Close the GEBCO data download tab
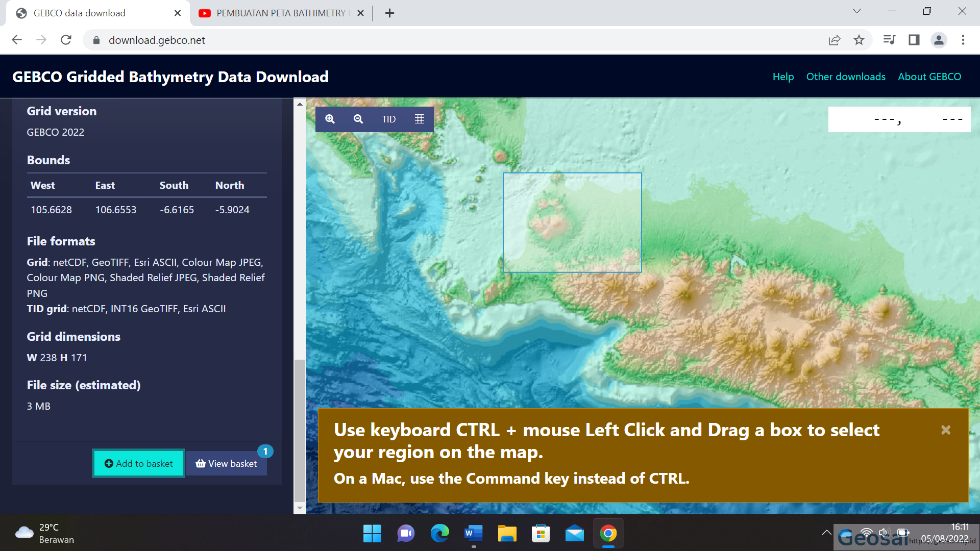Image resolution: width=980 pixels, height=551 pixels. pyautogui.click(x=178, y=13)
